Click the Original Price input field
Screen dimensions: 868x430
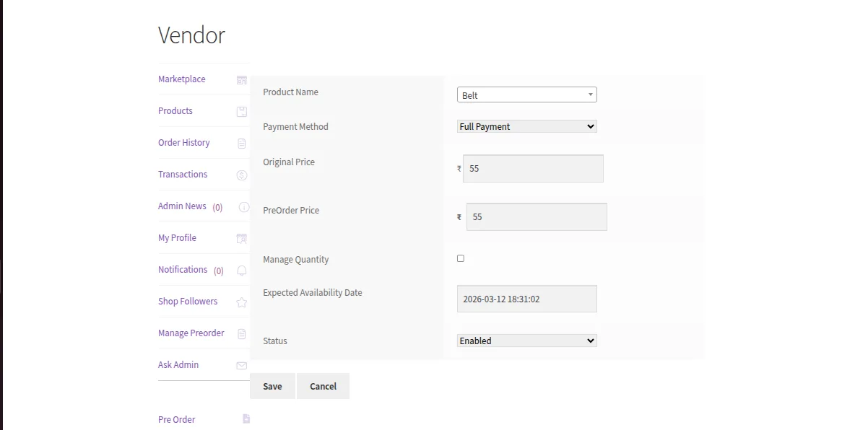pos(532,169)
